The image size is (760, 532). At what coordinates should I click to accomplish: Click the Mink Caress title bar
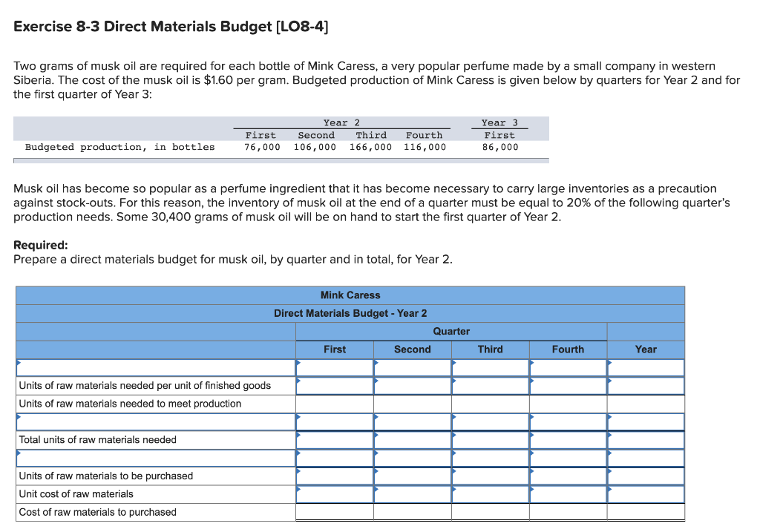(x=350, y=295)
